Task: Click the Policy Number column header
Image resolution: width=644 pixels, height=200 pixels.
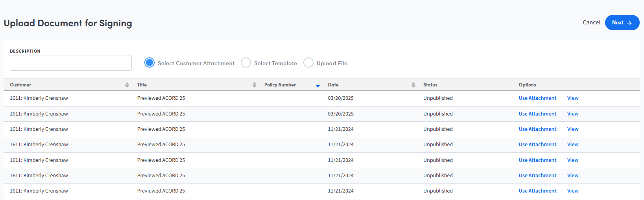Action: (x=280, y=85)
